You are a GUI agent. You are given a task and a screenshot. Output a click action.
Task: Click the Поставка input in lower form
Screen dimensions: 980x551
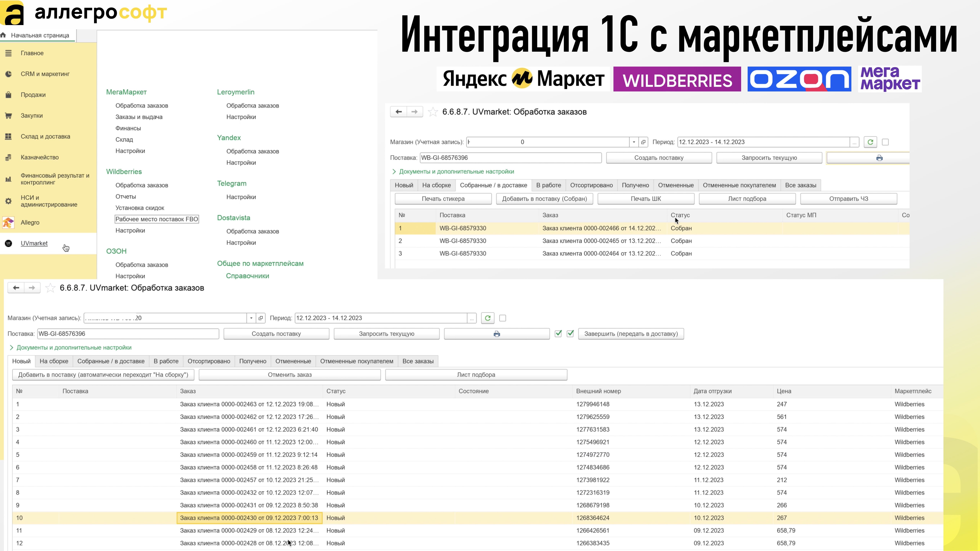(128, 334)
